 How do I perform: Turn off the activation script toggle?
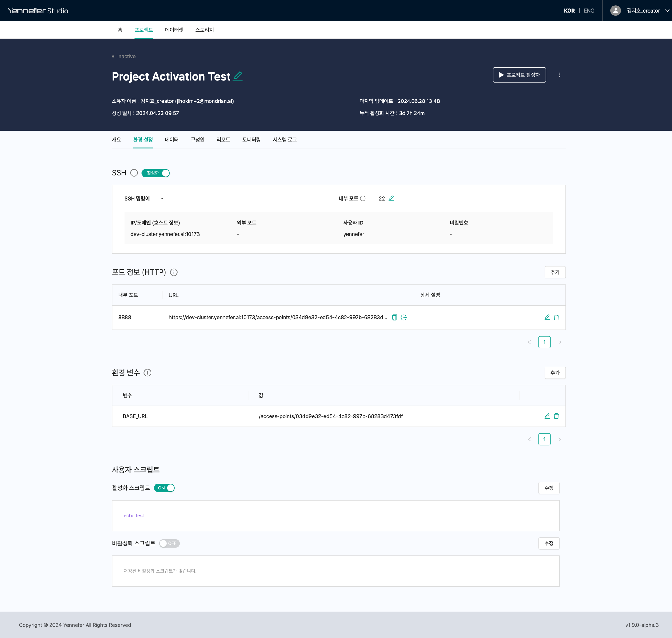point(164,488)
